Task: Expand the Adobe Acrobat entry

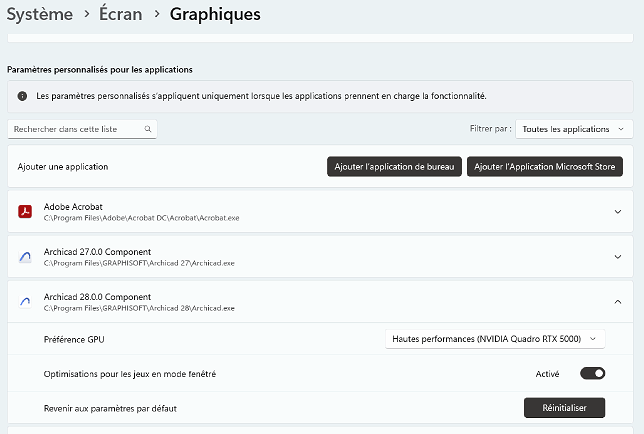Action: tap(618, 212)
